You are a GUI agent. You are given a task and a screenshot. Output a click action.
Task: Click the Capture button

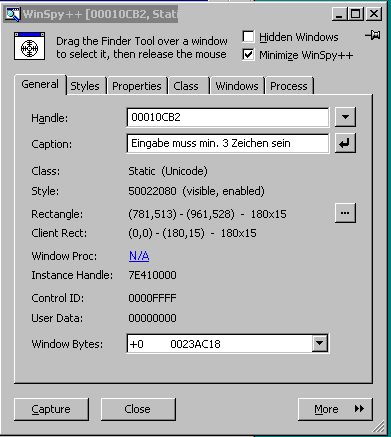click(x=51, y=409)
